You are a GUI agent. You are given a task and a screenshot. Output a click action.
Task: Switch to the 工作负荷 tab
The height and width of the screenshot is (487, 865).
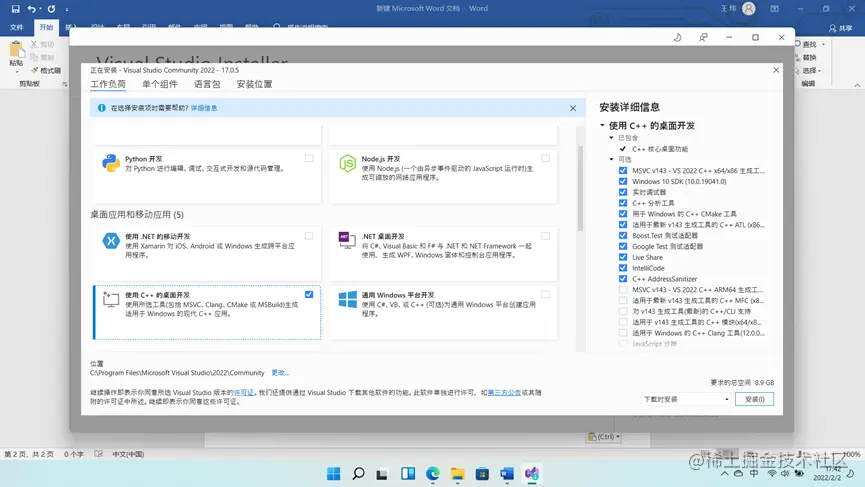[108, 84]
